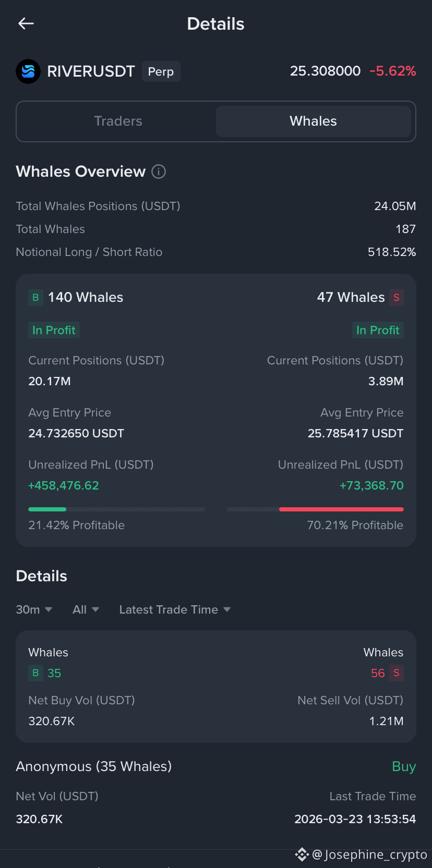Tap the short-side In Profit tag
The image size is (432, 868).
pos(378,330)
